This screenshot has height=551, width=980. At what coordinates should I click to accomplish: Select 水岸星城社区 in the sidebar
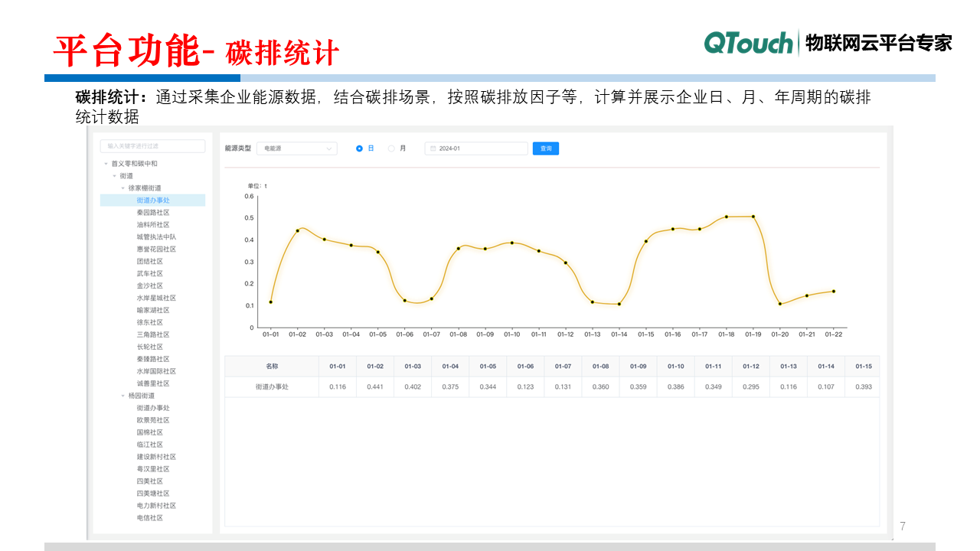click(155, 298)
